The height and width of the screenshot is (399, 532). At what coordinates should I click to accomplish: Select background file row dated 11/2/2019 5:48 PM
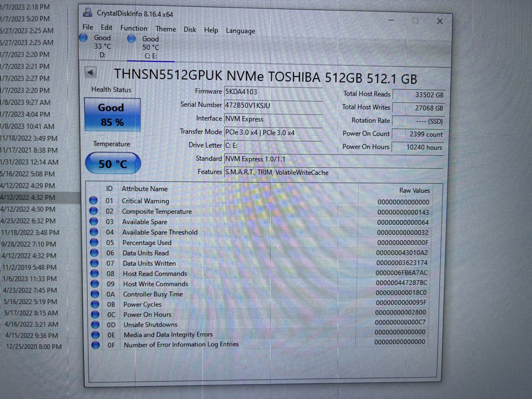point(29,267)
